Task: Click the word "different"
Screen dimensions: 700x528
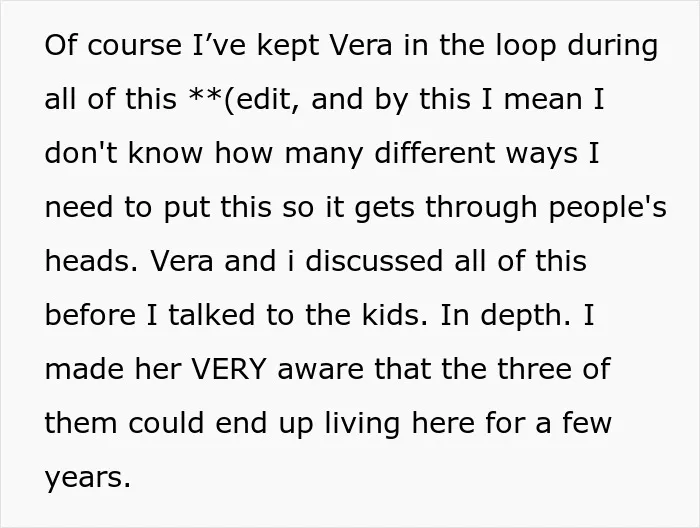Action: pos(434,153)
